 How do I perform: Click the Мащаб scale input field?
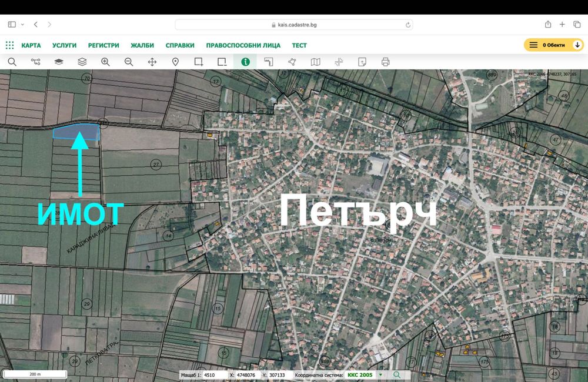click(215, 375)
